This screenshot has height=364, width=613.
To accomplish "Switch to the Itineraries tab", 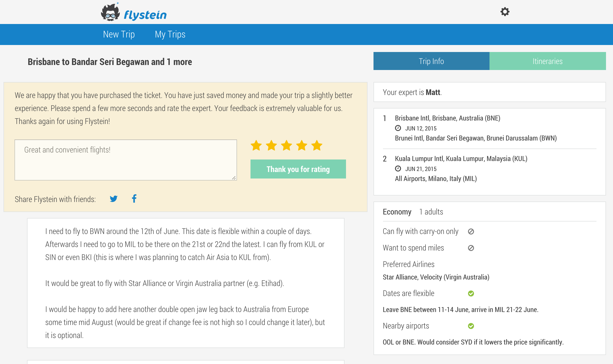I will [x=547, y=61].
